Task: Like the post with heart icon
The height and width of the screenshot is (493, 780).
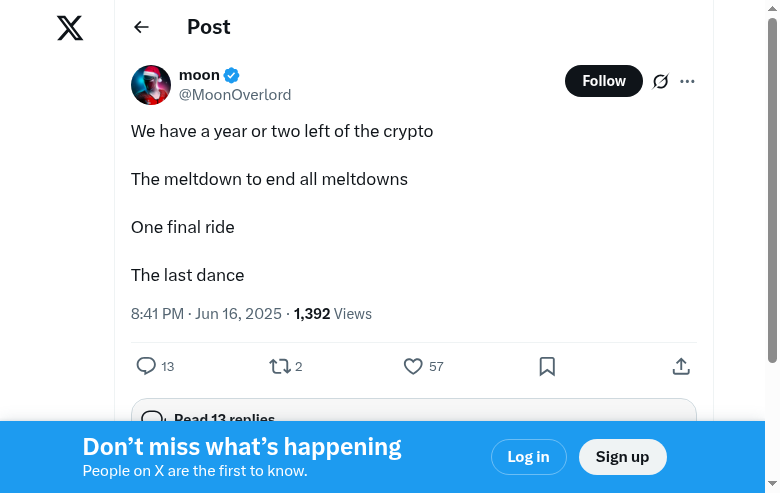Action: [x=413, y=366]
